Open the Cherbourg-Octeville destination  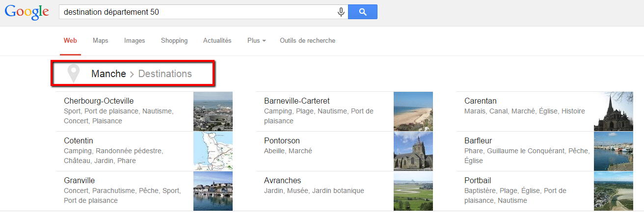pyautogui.click(x=99, y=101)
